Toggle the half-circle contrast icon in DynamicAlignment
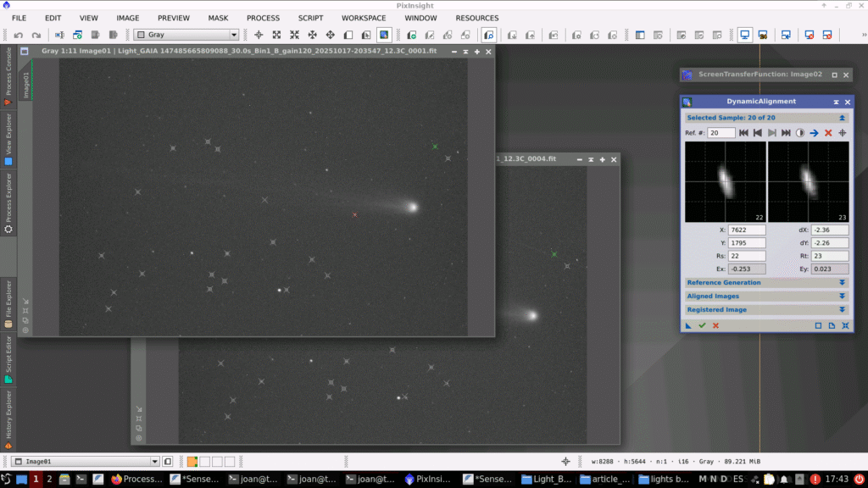 tap(799, 133)
